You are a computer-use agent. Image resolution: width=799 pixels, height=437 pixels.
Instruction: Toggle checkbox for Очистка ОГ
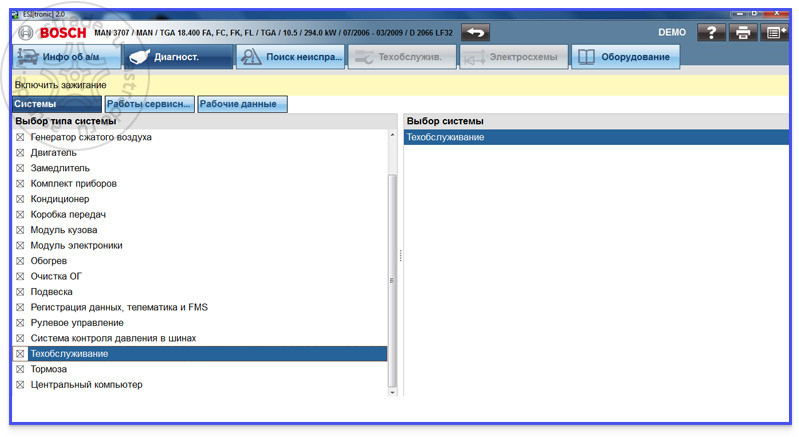coord(20,276)
